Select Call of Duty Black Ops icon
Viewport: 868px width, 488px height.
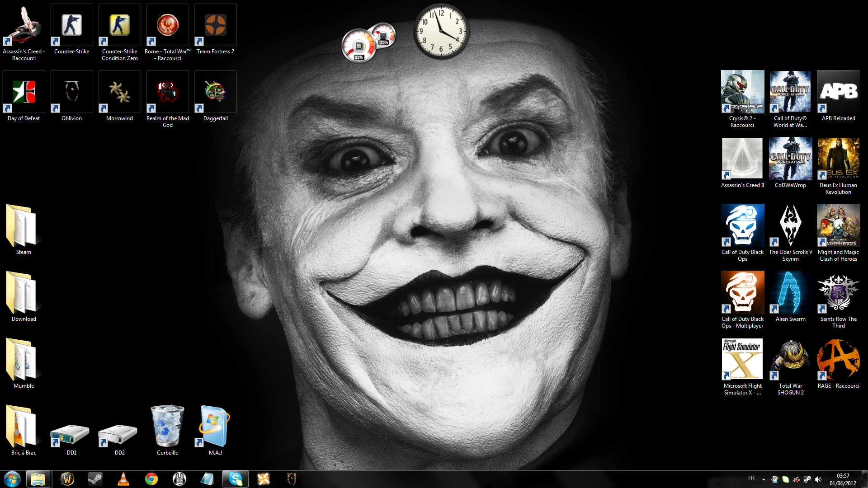[x=742, y=233]
